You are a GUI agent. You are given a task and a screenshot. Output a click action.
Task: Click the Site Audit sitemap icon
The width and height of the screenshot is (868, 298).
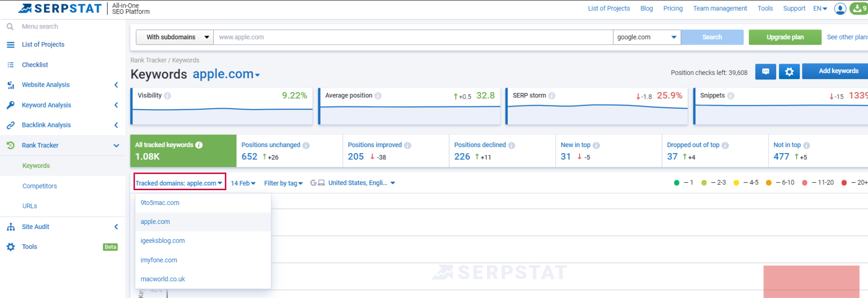(10, 227)
